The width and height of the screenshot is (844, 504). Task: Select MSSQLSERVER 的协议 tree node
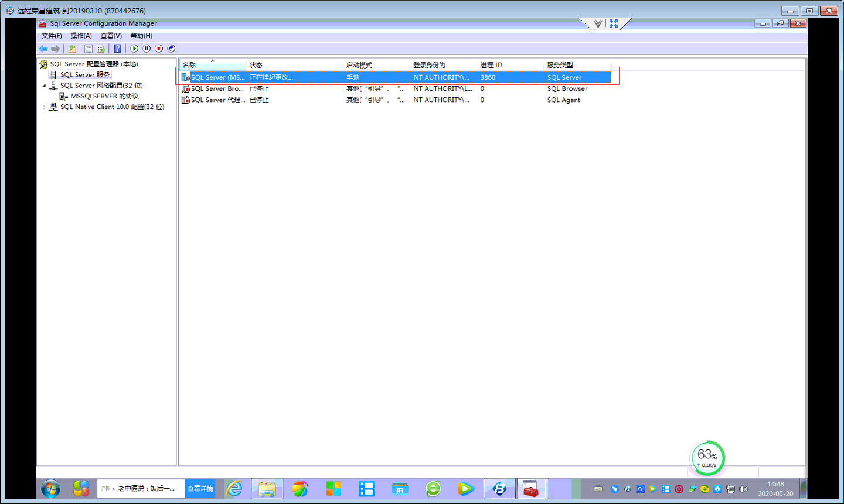[x=104, y=96]
